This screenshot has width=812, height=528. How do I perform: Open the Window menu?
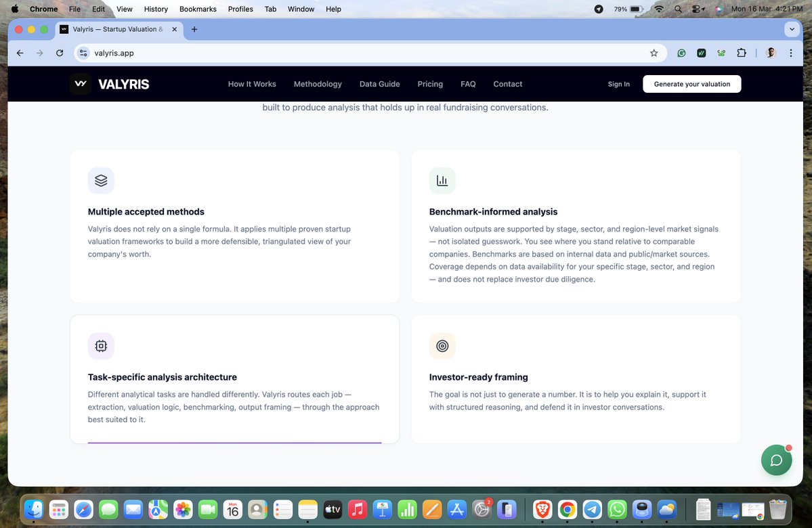(x=301, y=9)
